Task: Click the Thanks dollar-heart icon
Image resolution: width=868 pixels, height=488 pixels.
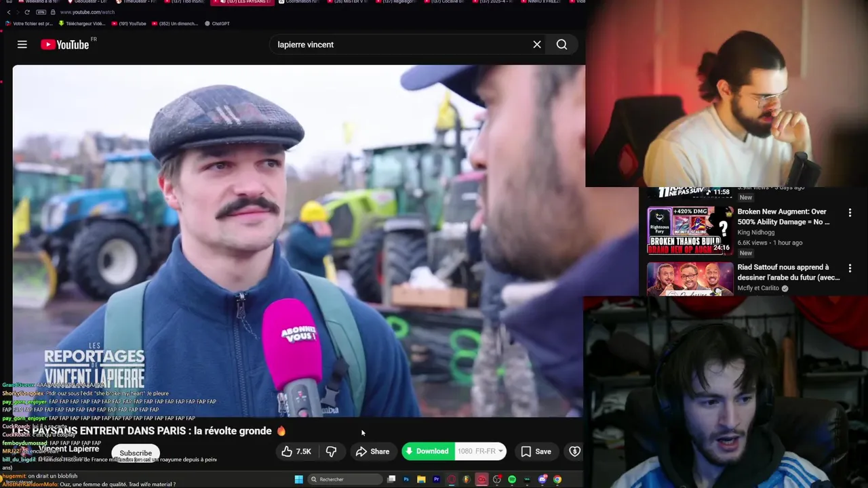Action: click(x=574, y=451)
